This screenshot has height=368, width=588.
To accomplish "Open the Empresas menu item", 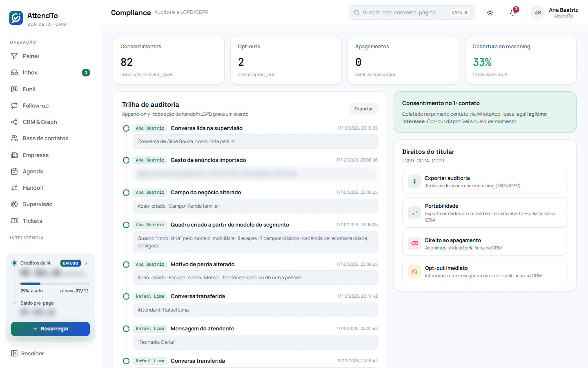I will coord(51,155).
